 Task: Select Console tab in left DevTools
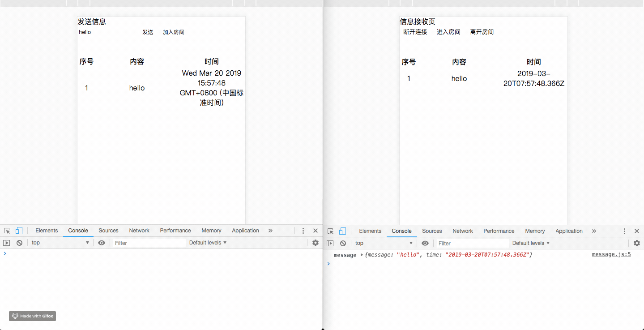[x=78, y=231]
